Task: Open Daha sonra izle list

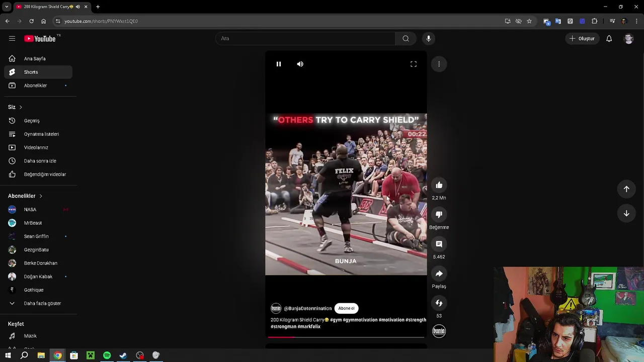Action: [x=38, y=161]
